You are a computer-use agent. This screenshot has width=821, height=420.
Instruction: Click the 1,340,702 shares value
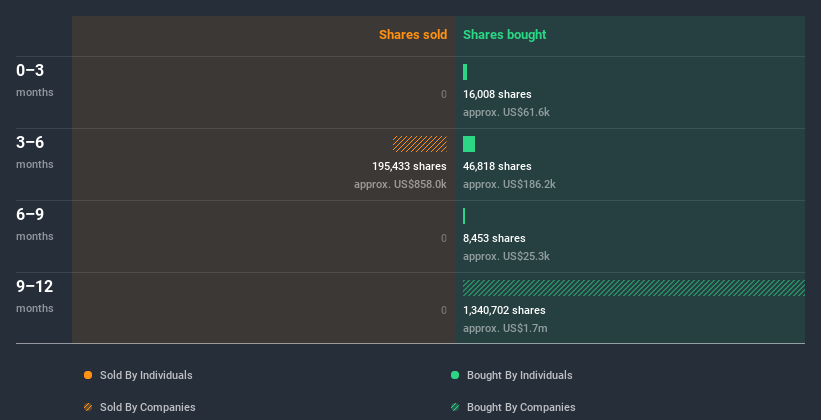504,310
